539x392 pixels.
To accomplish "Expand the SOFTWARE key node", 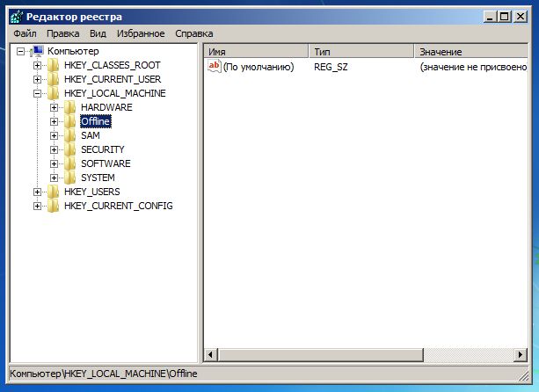I will click(x=54, y=163).
